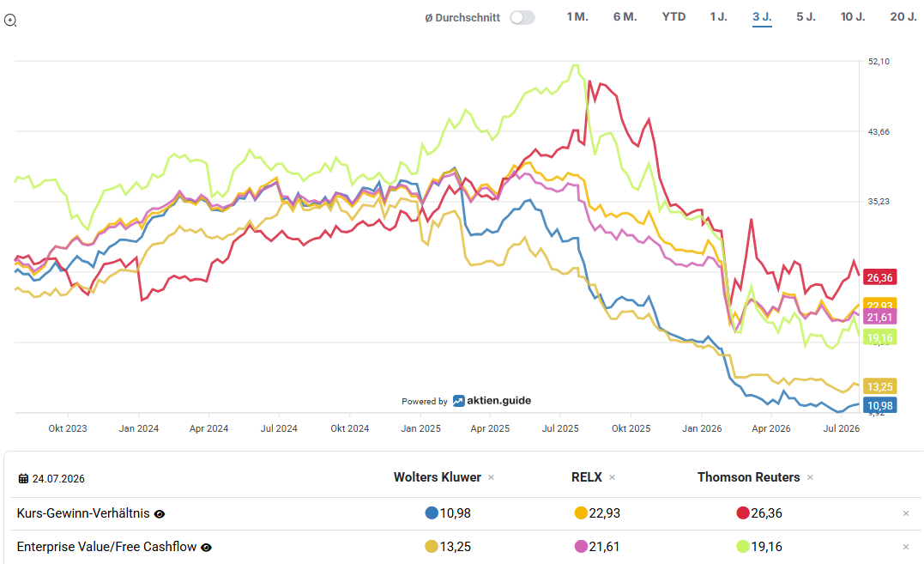Click the zoom magnifier icon
This screenshot has height=564, width=924.
click(10, 21)
